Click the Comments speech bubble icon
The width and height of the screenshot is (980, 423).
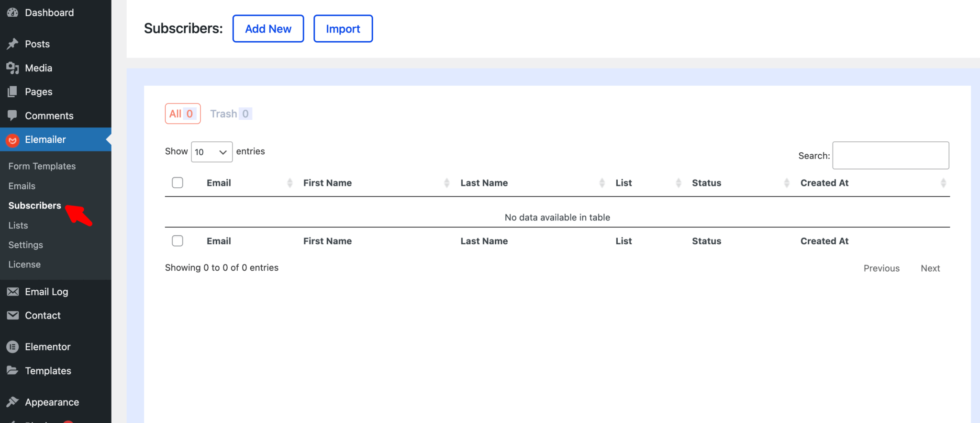12,115
